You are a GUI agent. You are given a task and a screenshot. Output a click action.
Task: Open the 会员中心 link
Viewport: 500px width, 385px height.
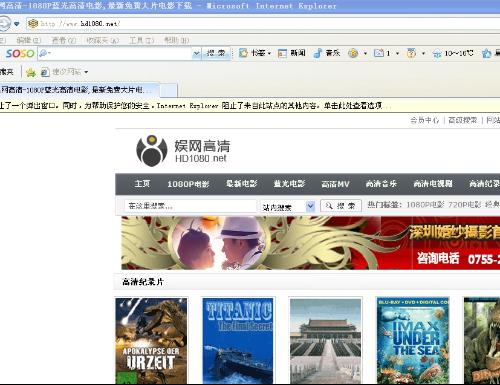(x=425, y=120)
